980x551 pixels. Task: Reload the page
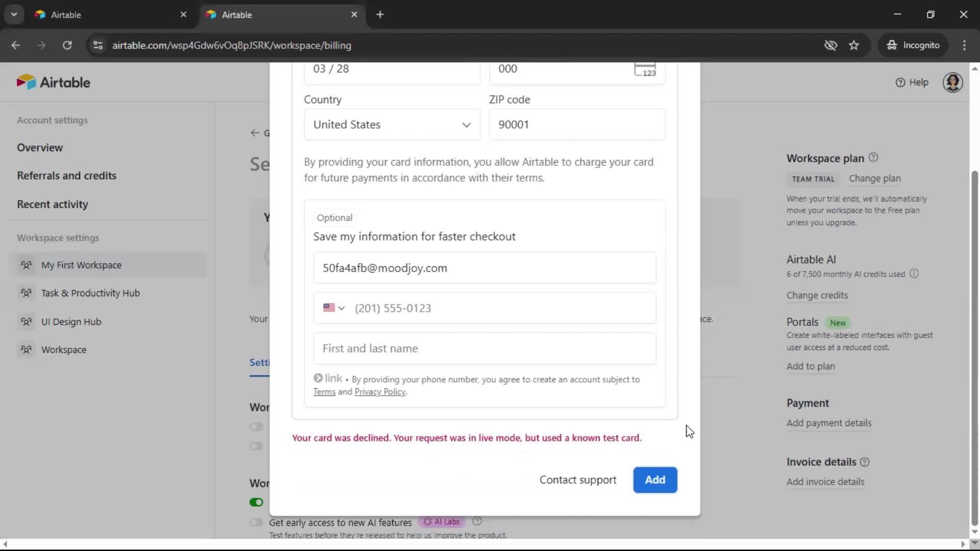click(67, 45)
